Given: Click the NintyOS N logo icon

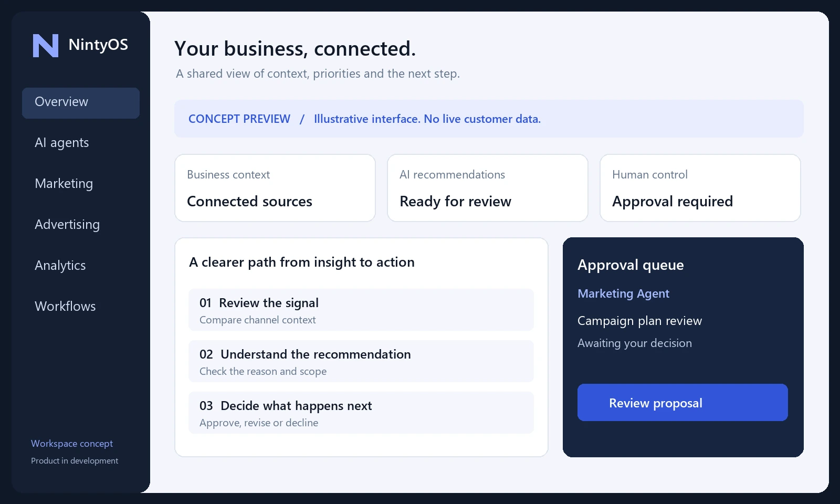Looking at the screenshot, I should [46, 46].
